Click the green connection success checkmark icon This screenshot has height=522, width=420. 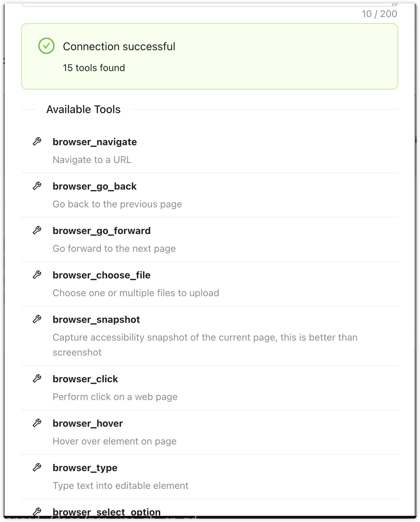pos(46,46)
